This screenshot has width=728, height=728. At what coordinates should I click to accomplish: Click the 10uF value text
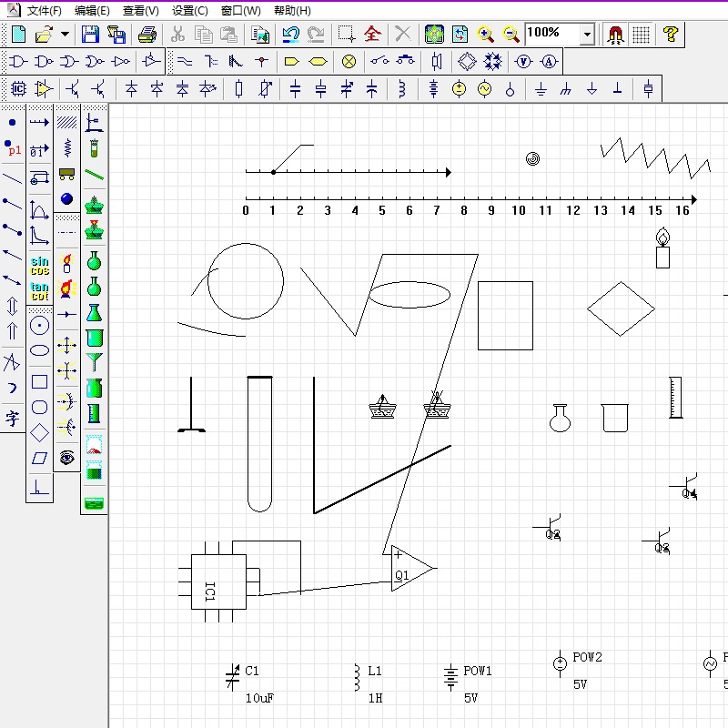[259, 698]
